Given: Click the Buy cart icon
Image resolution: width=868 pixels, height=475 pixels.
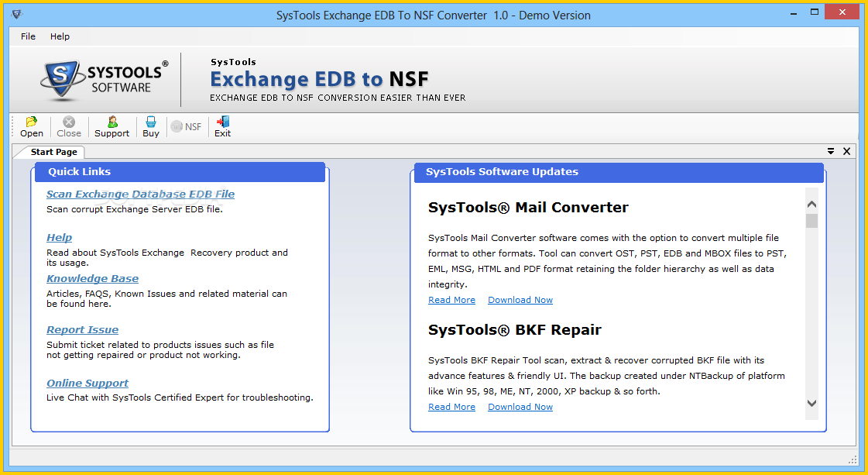Looking at the screenshot, I should coord(150,127).
